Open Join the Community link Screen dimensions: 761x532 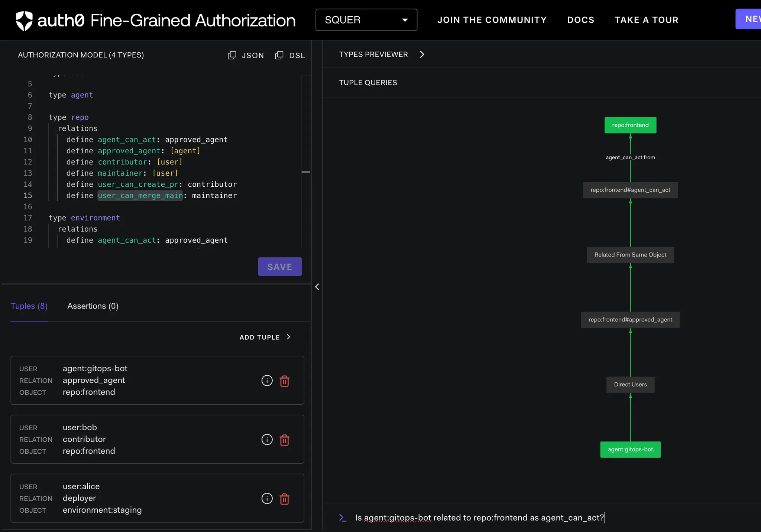[x=492, y=20]
